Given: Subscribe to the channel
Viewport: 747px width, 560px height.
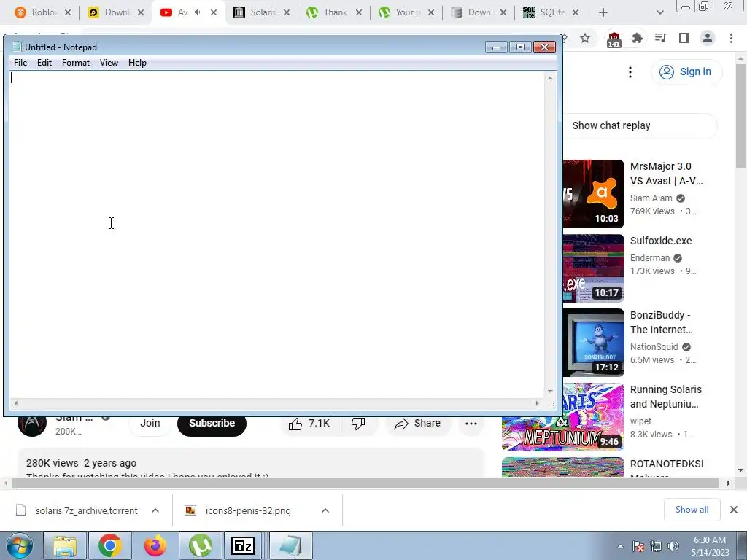Looking at the screenshot, I should [212, 424].
